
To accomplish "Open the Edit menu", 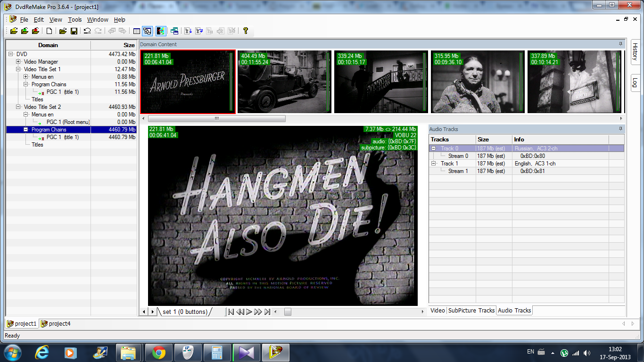I will point(39,20).
